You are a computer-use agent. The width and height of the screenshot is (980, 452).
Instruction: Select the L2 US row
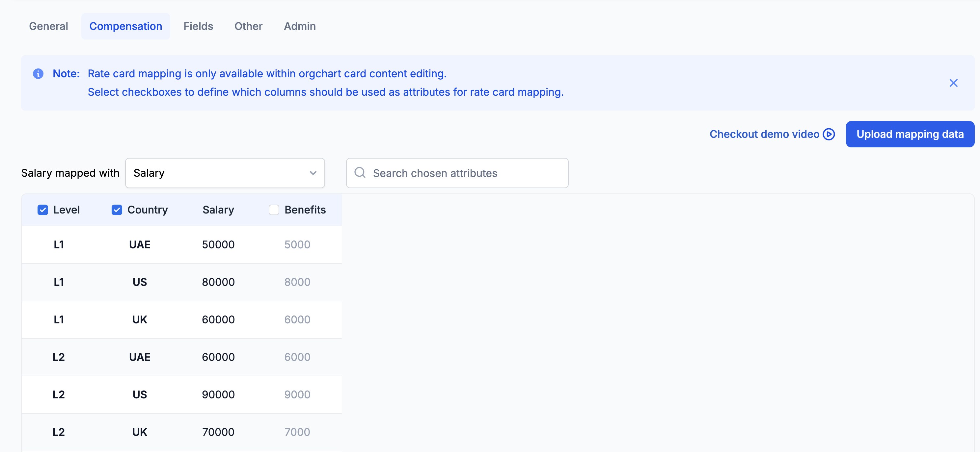[x=181, y=395]
